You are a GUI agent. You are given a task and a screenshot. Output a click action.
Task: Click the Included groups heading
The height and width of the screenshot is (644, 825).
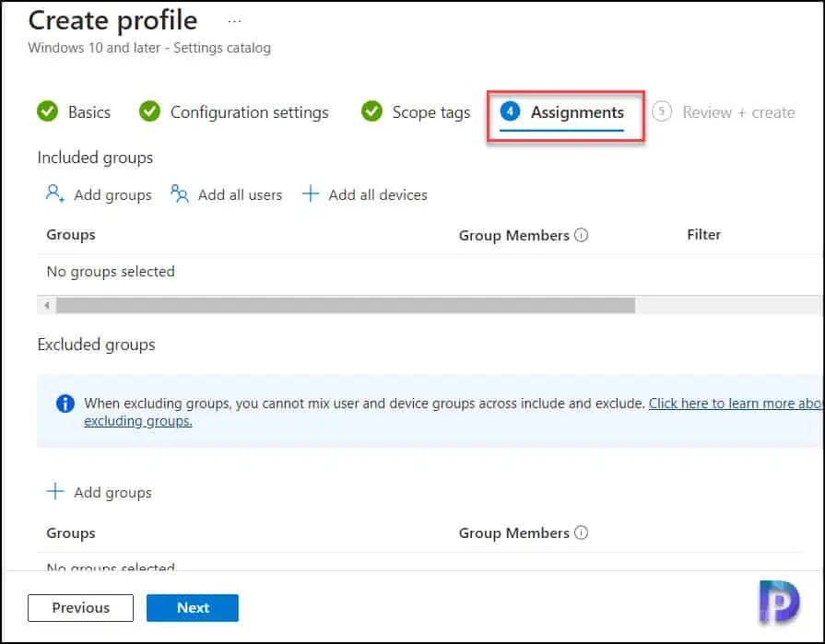coord(95,158)
